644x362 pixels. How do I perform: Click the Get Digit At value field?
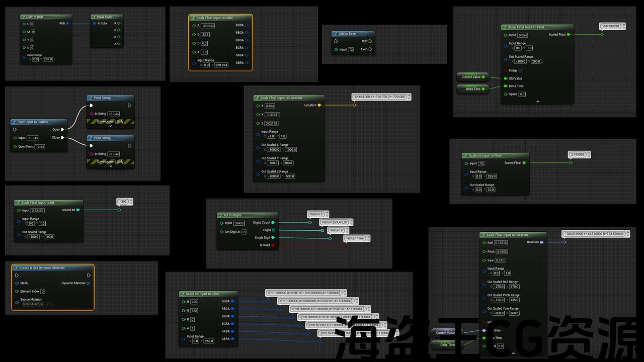point(244,232)
